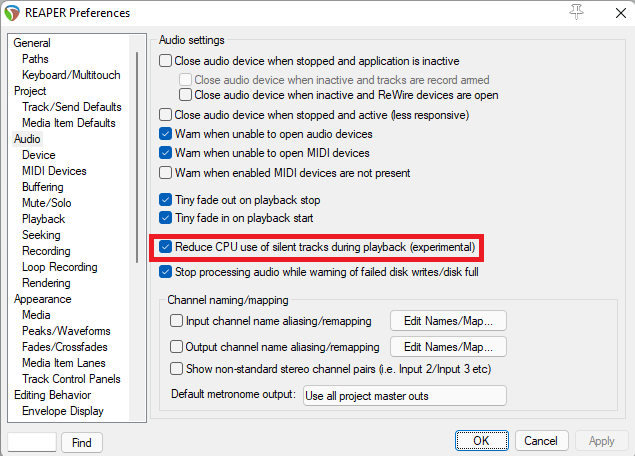Viewport: 635px width, 456px height.
Task: Click the REAPER logo icon in title bar
Action: tap(14, 14)
